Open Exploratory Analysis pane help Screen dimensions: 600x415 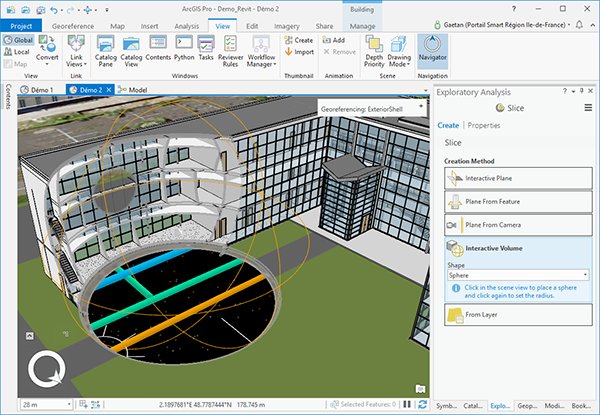pyautogui.click(x=565, y=91)
